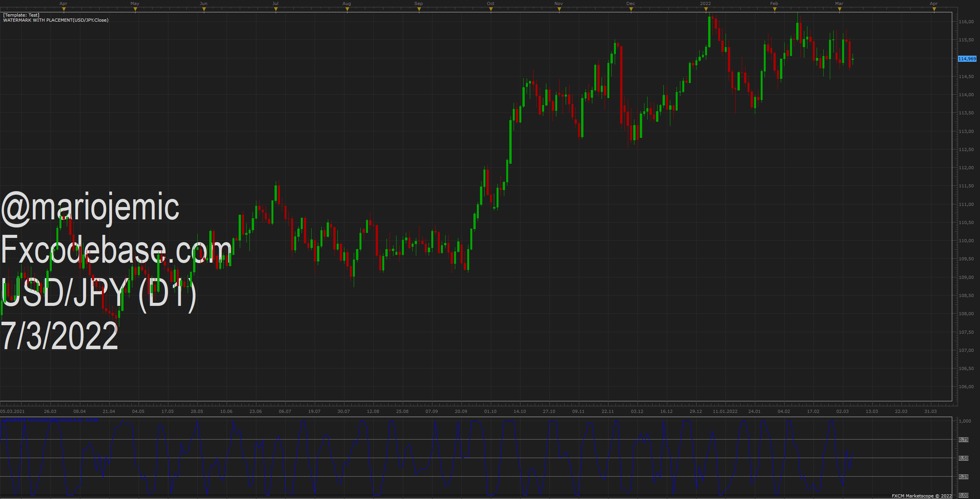Click the Feb month marker triangle

click(775, 10)
